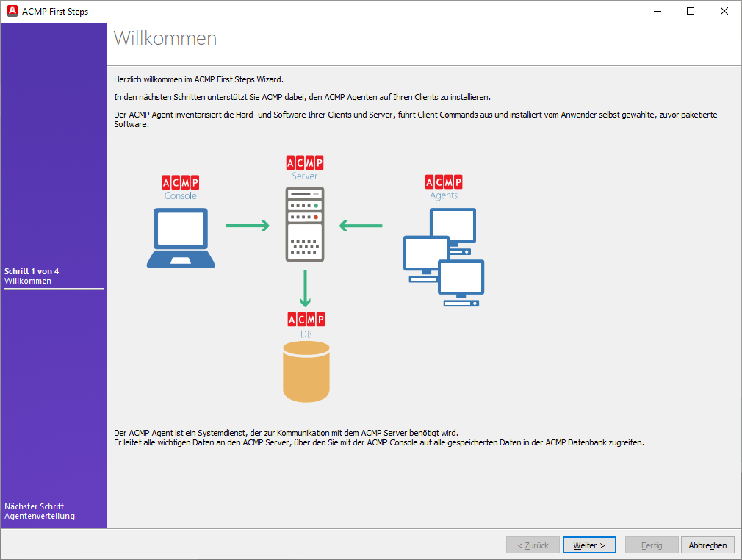Click the green arrow from Agents to Server

coord(361,226)
